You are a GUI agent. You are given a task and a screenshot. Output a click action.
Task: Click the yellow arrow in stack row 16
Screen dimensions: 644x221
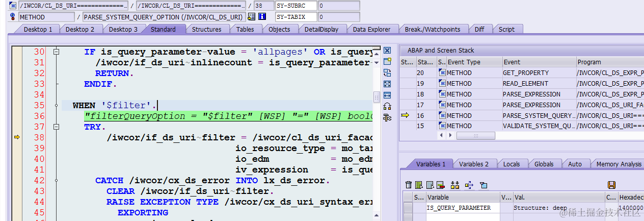pos(406,115)
